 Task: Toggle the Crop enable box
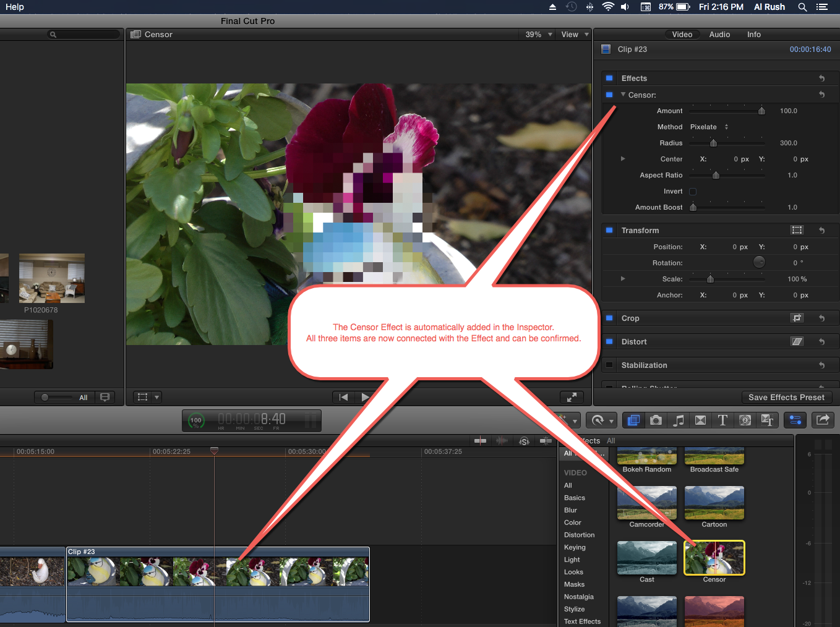point(609,318)
